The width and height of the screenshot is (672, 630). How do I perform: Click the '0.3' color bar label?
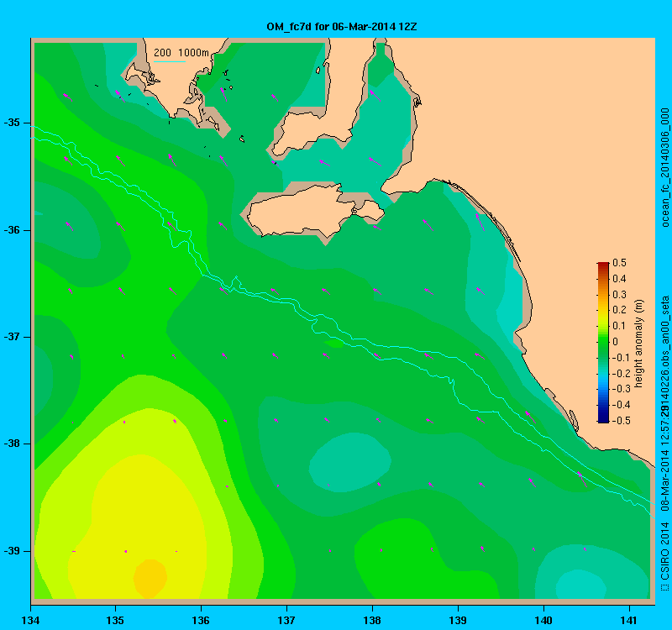tap(619, 295)
